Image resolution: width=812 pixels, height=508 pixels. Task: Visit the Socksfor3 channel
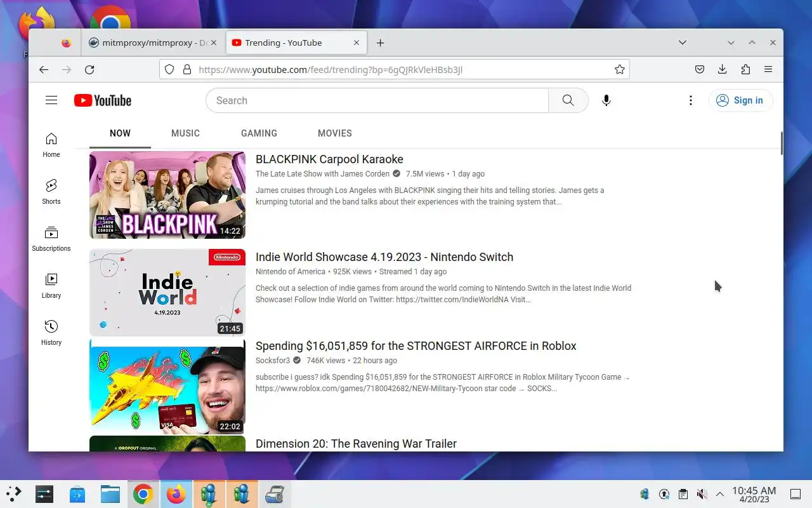pos(273,361)
